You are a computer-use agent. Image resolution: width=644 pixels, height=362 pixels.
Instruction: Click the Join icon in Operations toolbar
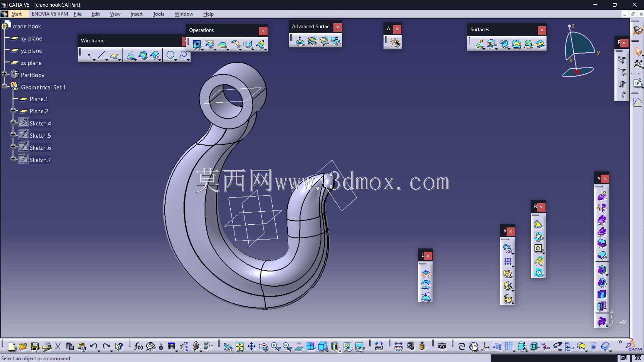197,44
